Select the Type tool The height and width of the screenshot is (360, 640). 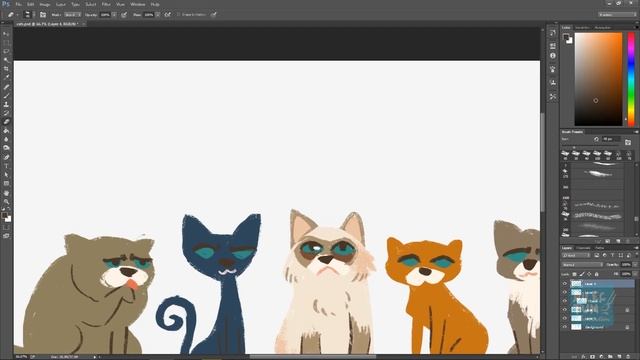6,166
